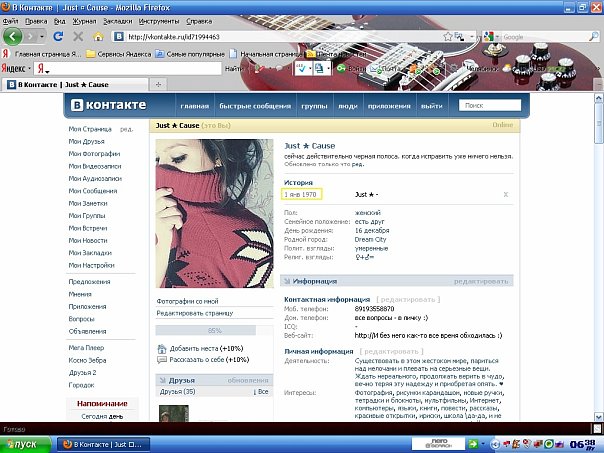604x453 pixels.
Task: Click группы in VK header
Action: [x=314, y=106]
